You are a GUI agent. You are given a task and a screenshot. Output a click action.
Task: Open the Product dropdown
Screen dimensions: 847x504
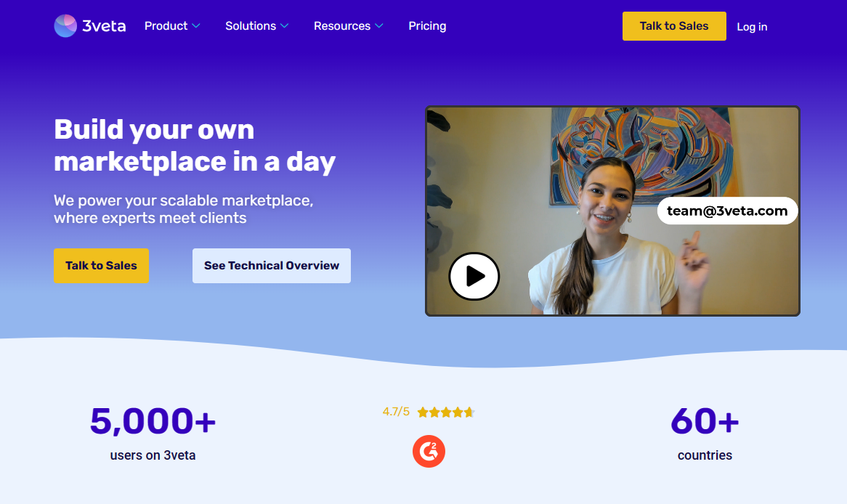tap(172, 25)
